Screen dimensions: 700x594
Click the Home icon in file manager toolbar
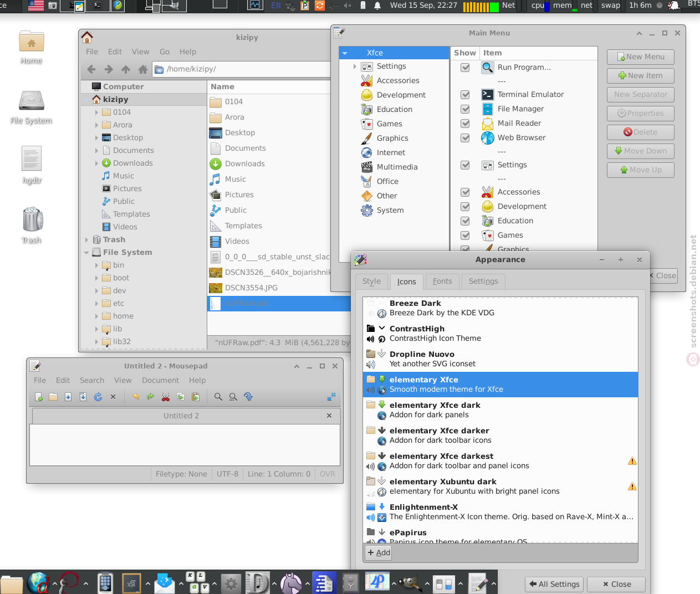143,69
